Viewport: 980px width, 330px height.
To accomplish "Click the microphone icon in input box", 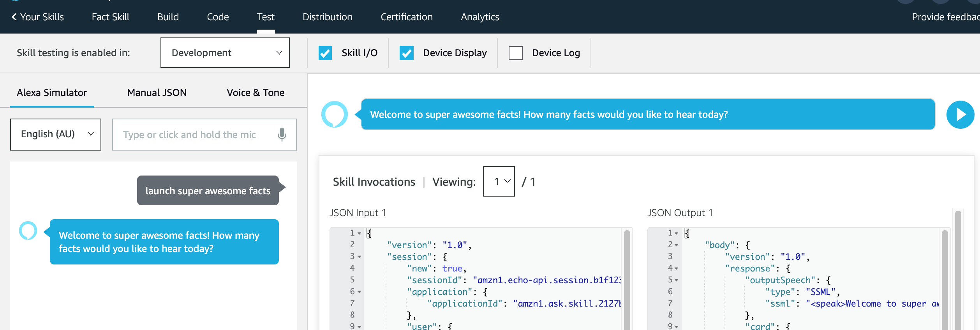I will tap(282, 135).
